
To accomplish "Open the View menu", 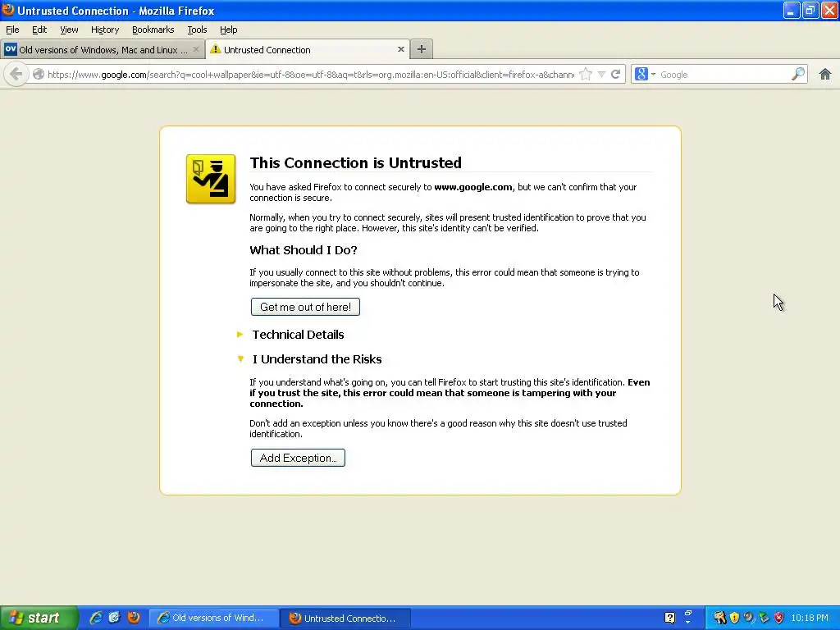I will [x=69, y=30].
